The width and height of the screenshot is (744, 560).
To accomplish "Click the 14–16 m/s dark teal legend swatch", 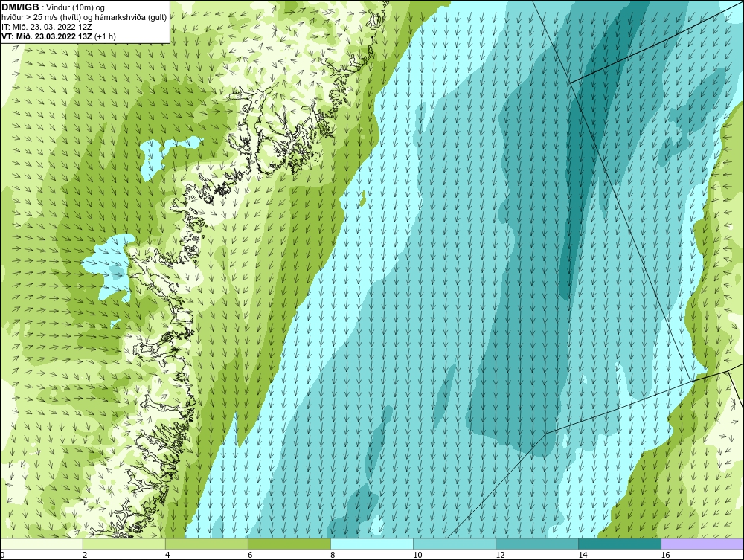I will [620, 544].
